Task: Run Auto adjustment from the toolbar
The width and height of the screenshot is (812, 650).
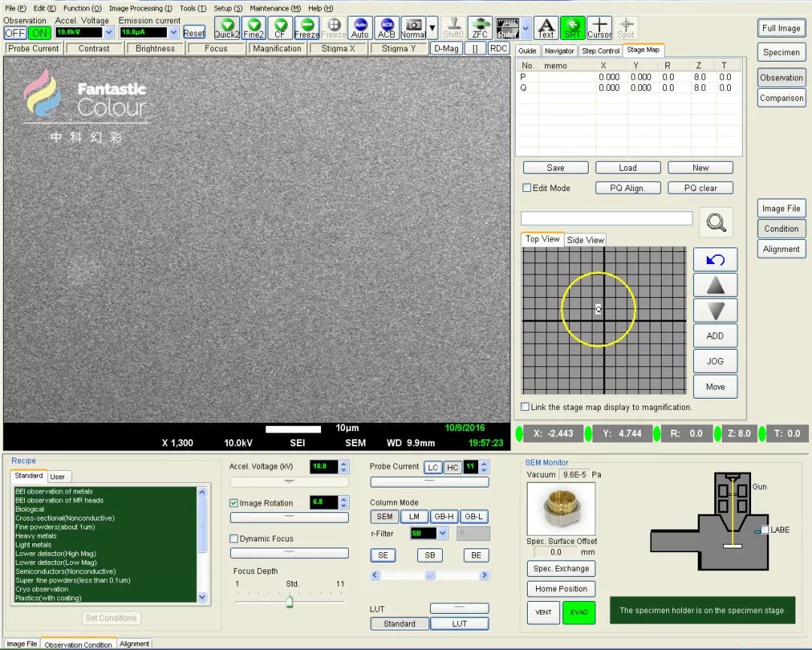Action: (360, 29)
